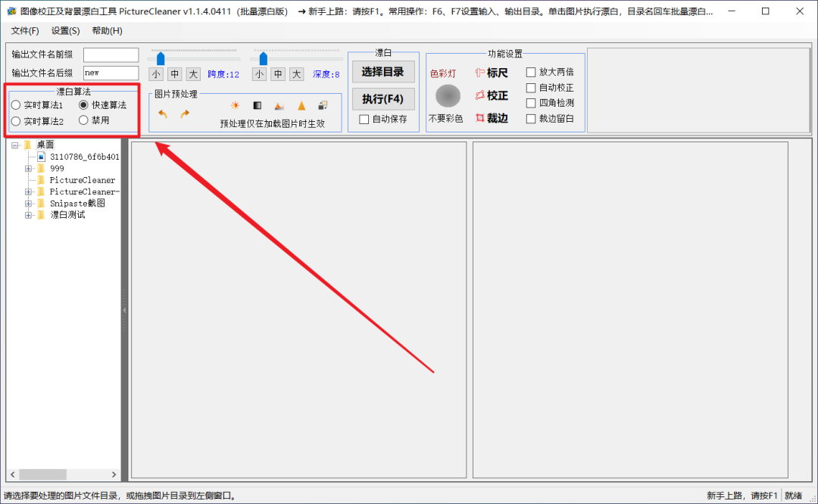The height and width of the screenshot is (504, 818).
Task: Click the 漂白测试 folder icon
Action: pyautogui.click(x=41, y=215)
